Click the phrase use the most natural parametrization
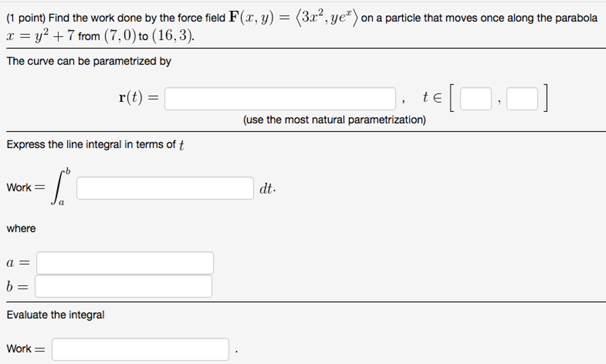 pyautogui.click(x=334, y=120)
